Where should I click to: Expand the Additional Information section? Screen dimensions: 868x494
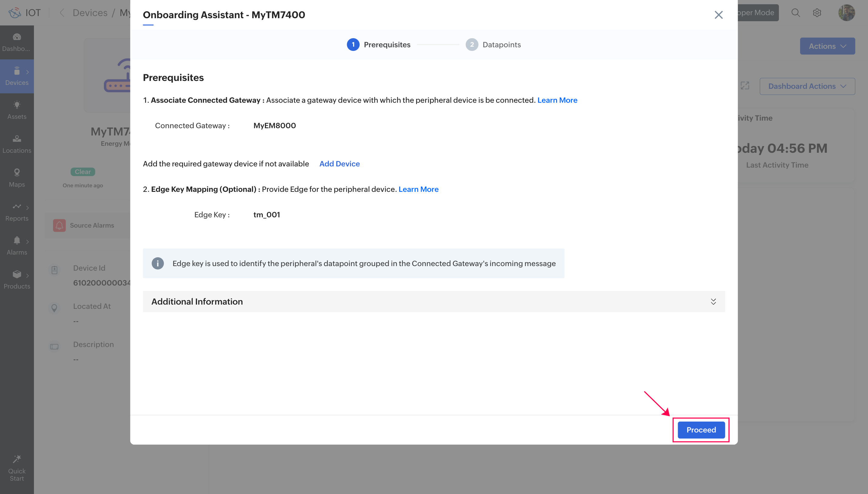[x=713, y=302]
